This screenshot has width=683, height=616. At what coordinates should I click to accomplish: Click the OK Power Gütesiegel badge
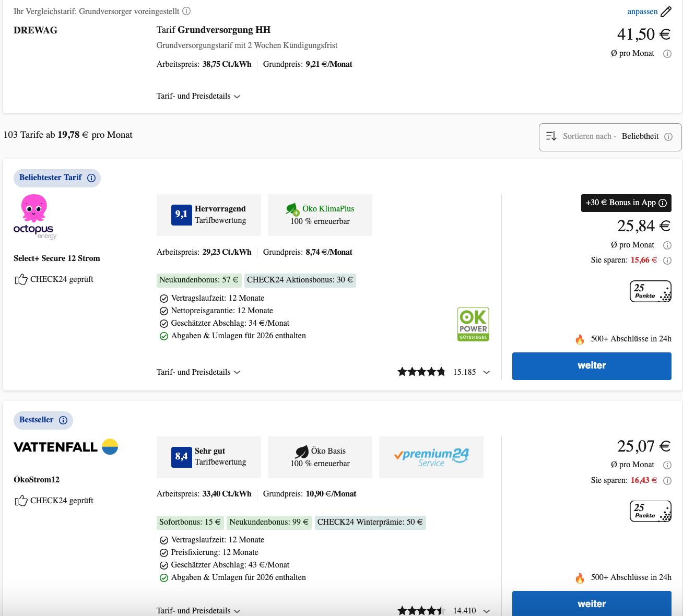473,324
